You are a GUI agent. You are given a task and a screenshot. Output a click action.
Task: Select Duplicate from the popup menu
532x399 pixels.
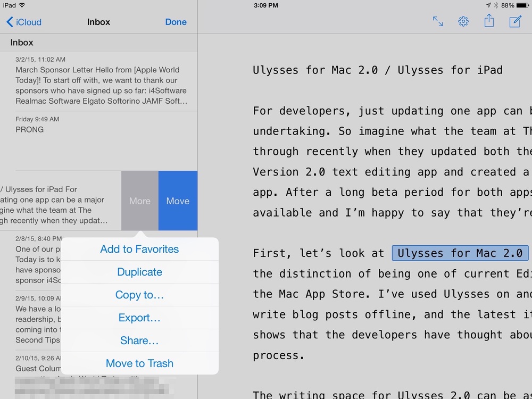point(139,272)
